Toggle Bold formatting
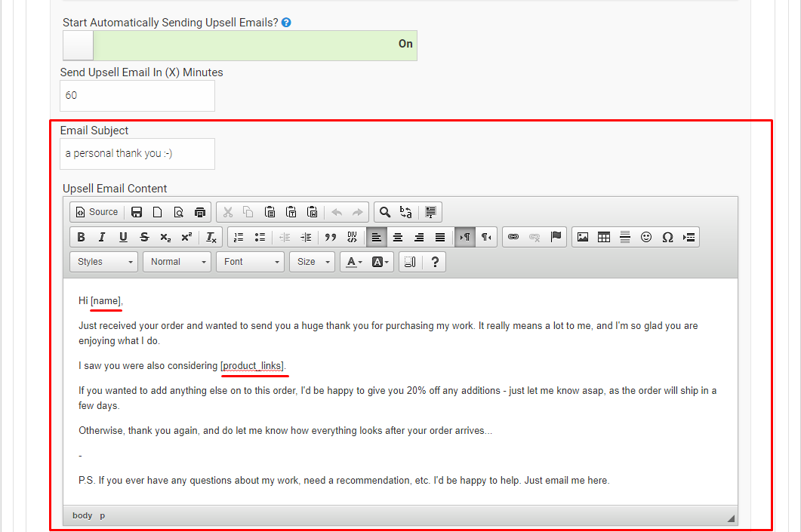The height and width of the screenshot is (532, 801). click(81, 237)
